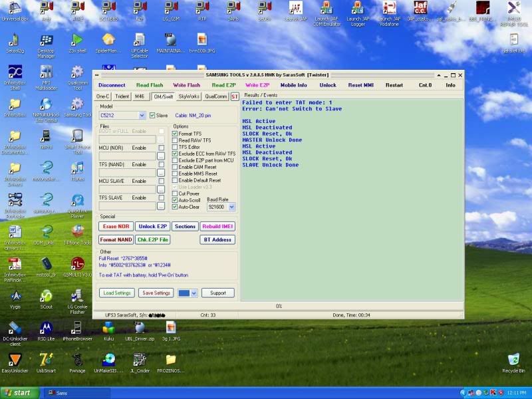Click the Rebuild IMEI button
The image size is (532, 399).
click(x=217, y=226)
